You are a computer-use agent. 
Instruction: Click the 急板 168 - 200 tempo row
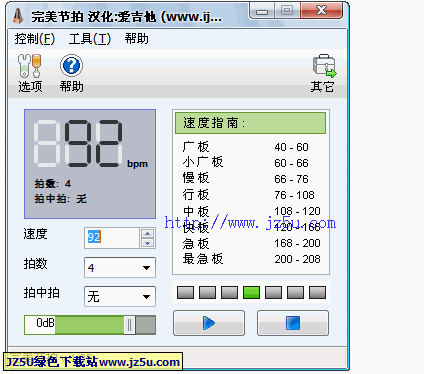[251, 243]
